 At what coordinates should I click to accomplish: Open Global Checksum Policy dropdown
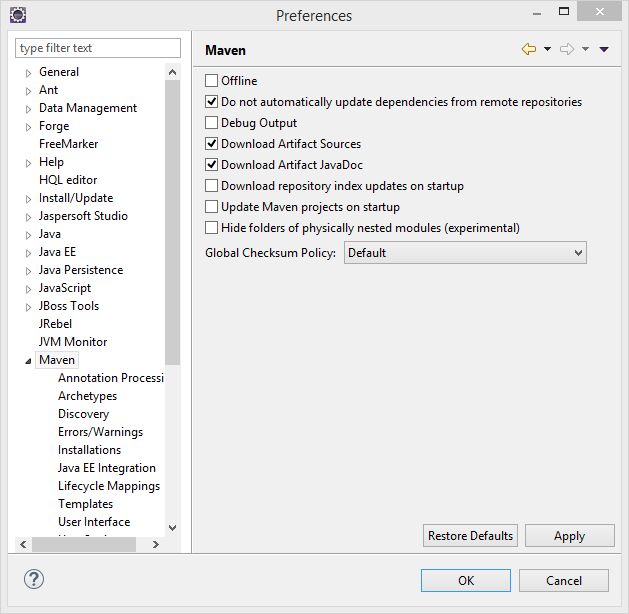[465, 253]
